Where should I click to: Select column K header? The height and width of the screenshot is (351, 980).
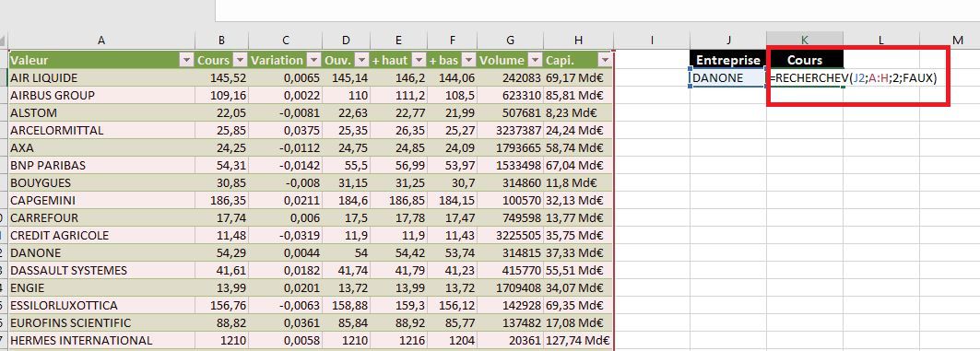pyautogui.click(x=805, y=40)
